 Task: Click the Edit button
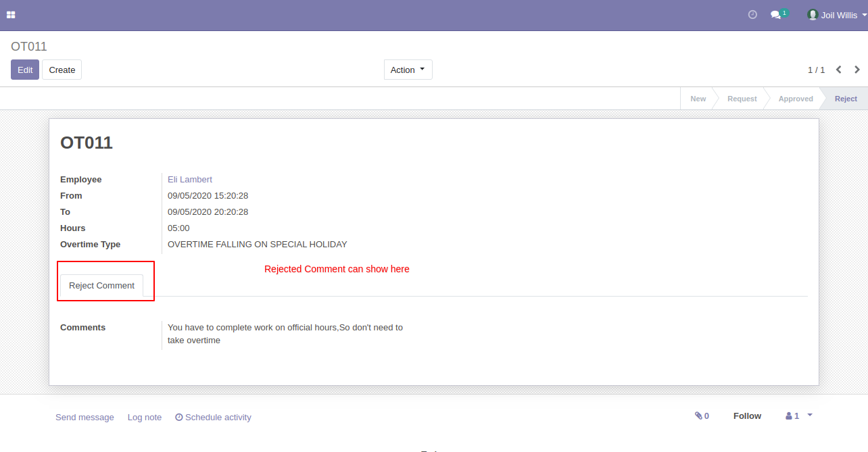pos(25,70)
